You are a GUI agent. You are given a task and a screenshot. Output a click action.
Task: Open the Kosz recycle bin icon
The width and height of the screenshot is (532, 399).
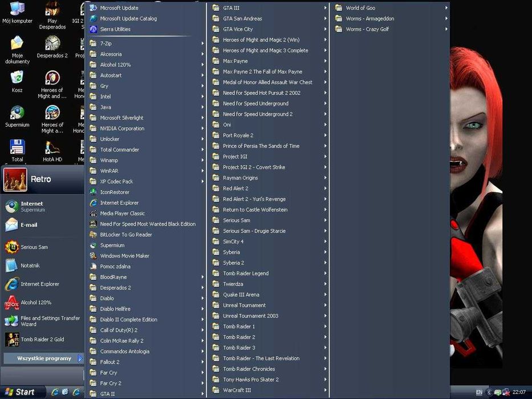17,82
